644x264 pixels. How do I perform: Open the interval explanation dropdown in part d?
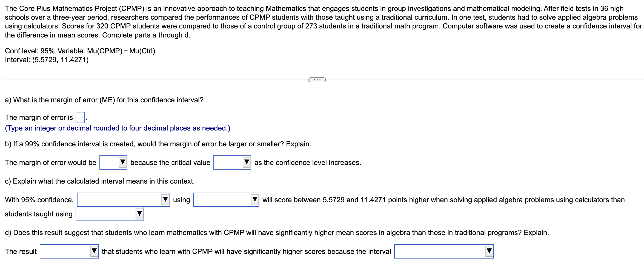(x=444, y=251)
